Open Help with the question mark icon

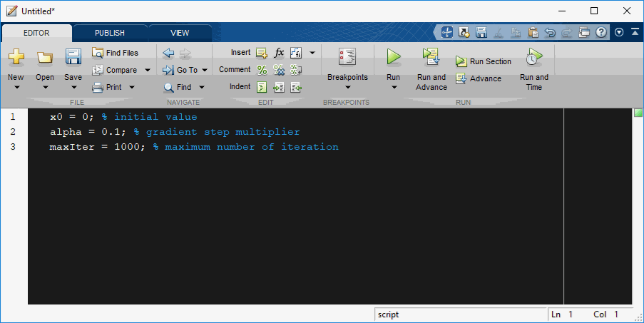click(601, 32)
